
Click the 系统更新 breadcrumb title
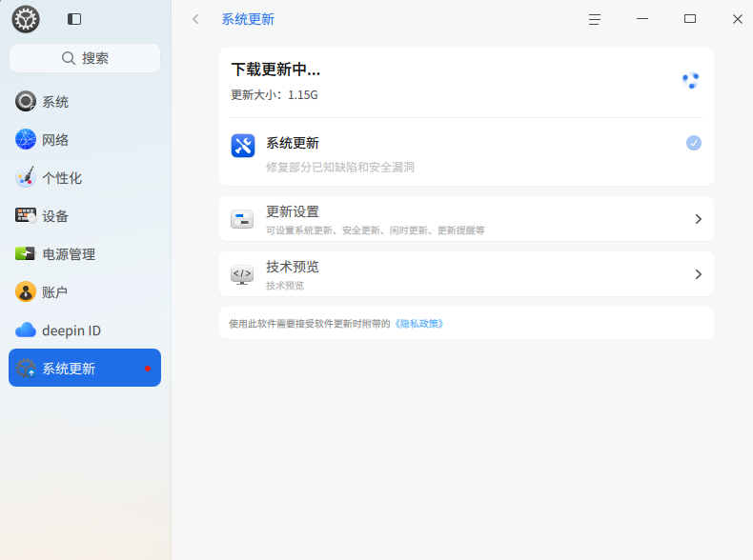pyautogui.click(x=248, y=19)
